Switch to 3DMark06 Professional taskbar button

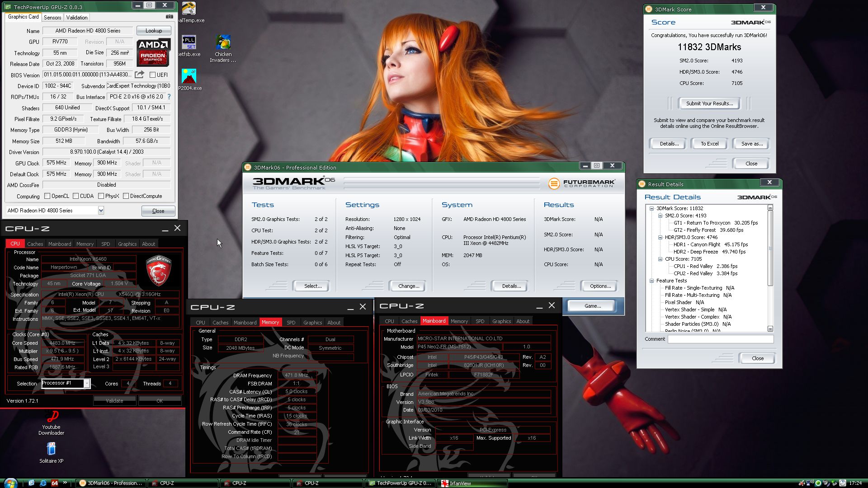click(111, 483)
